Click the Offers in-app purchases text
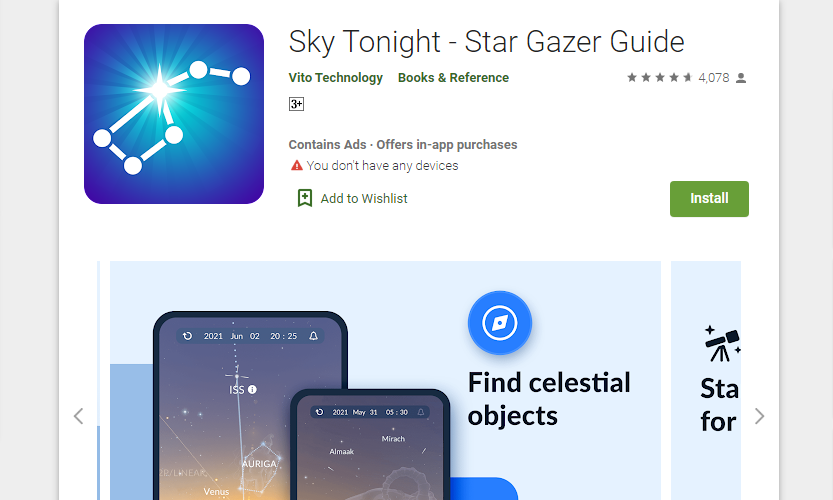This screenshot has width=833, height=500. (447, 145)
